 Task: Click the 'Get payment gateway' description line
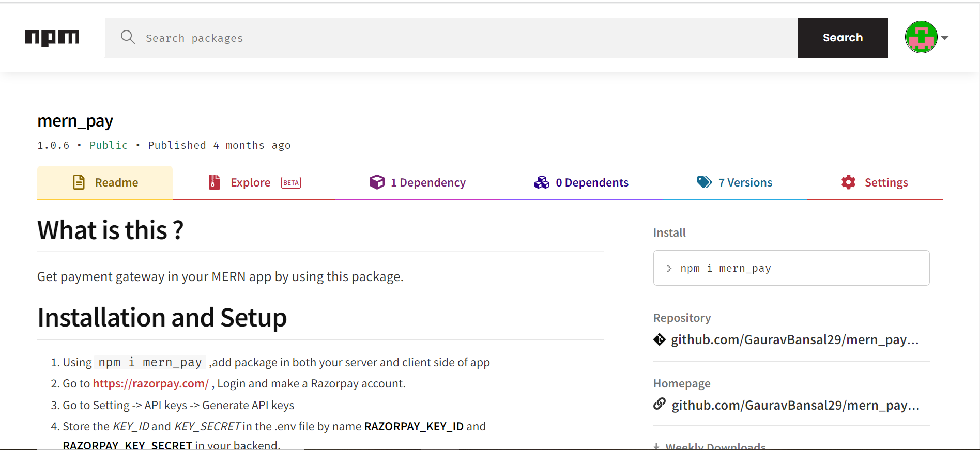point(220,277)
